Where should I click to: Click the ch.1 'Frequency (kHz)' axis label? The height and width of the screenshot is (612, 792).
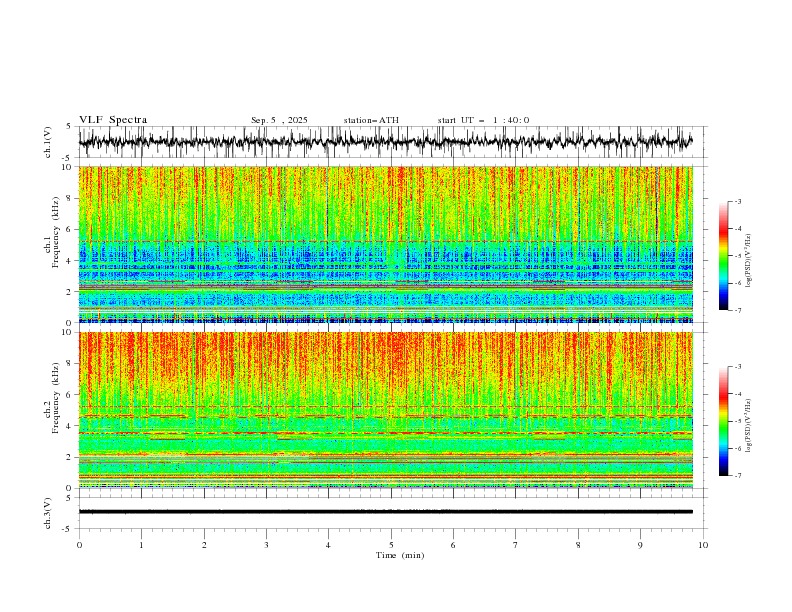point(55,233)
